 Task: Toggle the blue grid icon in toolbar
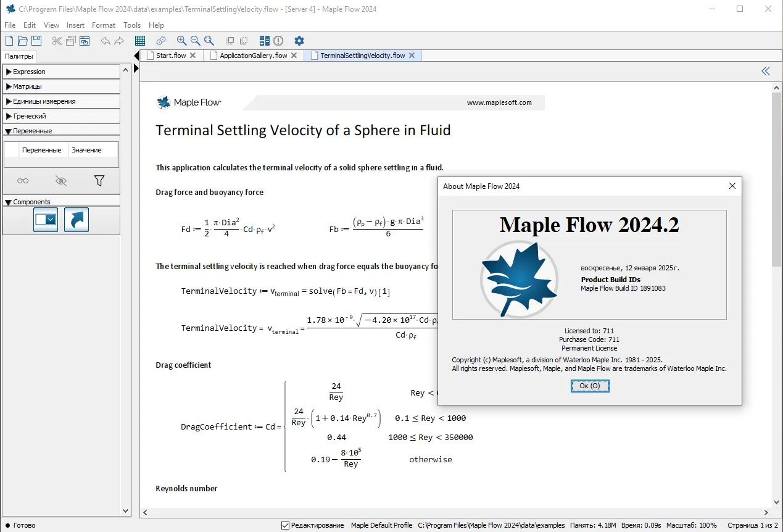(140, 41)
